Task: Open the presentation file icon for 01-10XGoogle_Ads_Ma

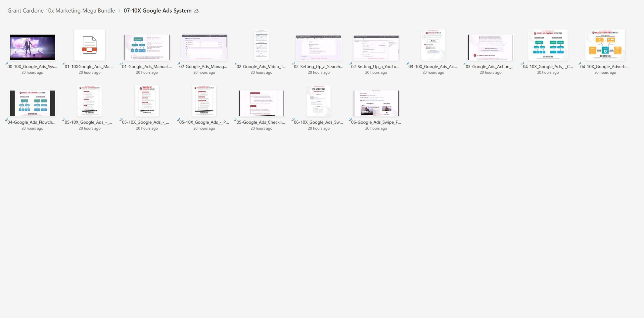Action: pos(89,45)
